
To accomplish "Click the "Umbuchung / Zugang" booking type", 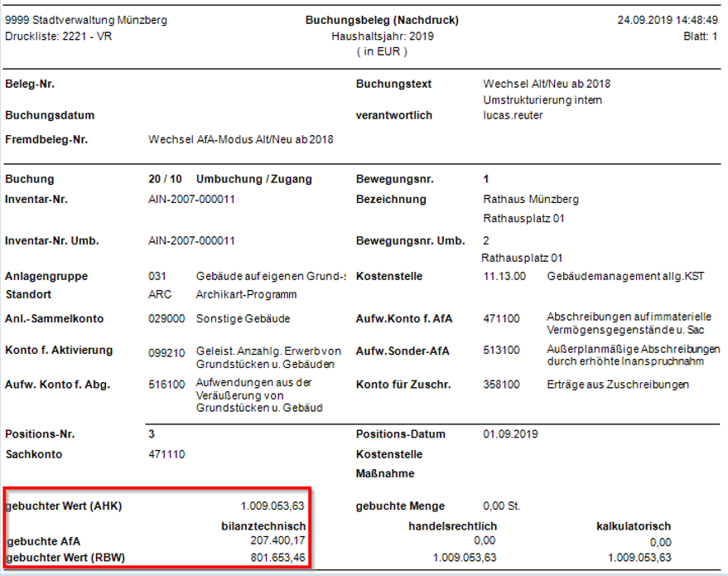I will 253,179.
